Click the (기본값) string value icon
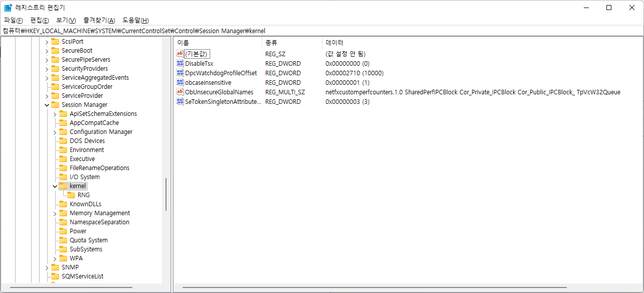 (x=180, y=54)
